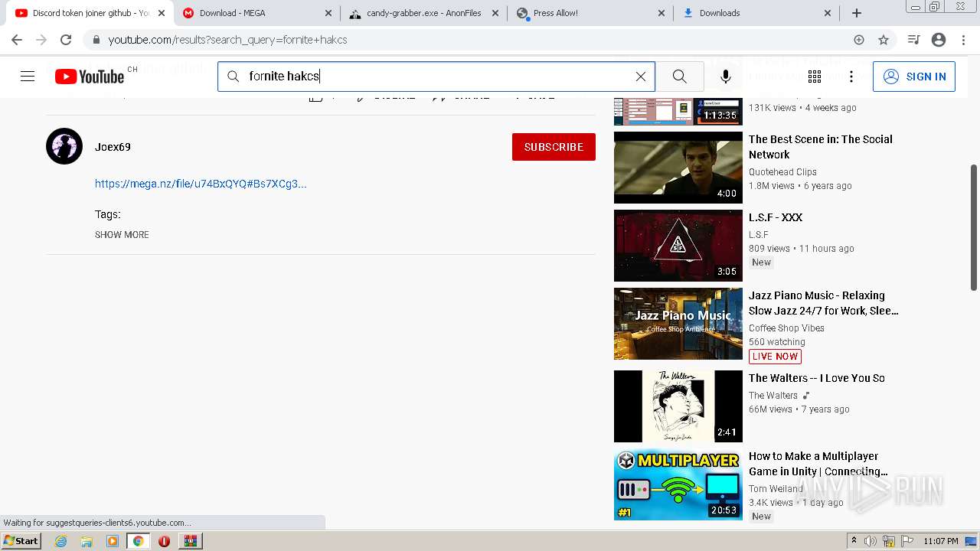
Task: Click into the YouTube search field
Action: pos(436,77)
